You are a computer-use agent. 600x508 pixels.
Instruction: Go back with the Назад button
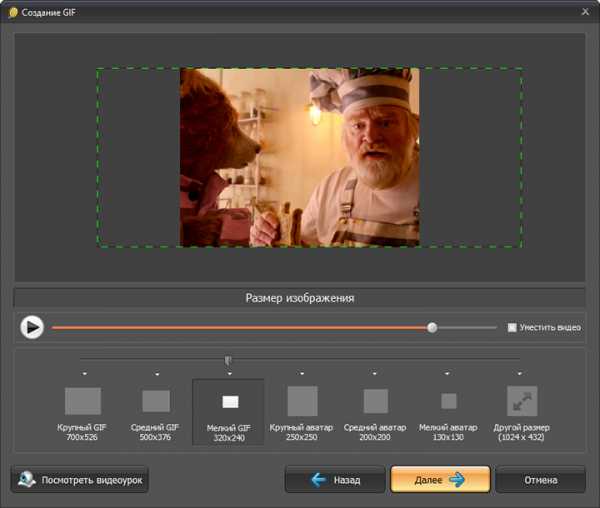(334, 480)
